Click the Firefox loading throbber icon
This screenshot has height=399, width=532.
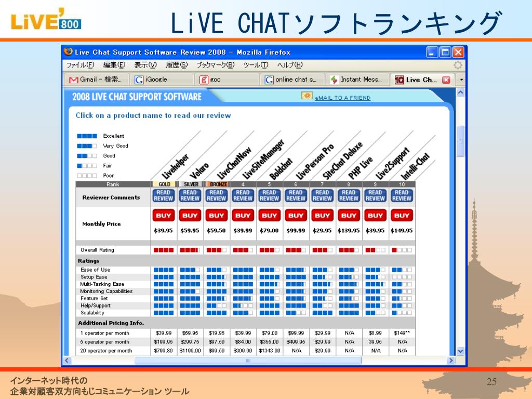[x=458, y=65]
